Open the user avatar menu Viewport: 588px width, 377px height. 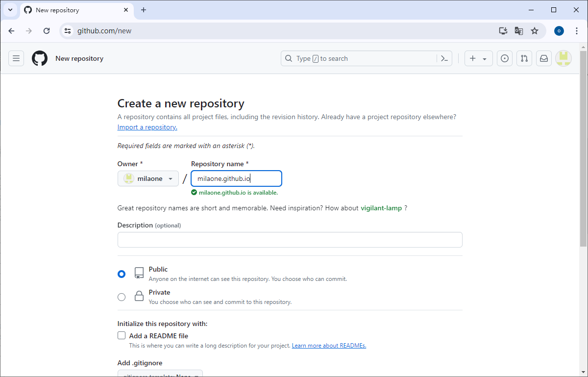[x=563, y=58]
